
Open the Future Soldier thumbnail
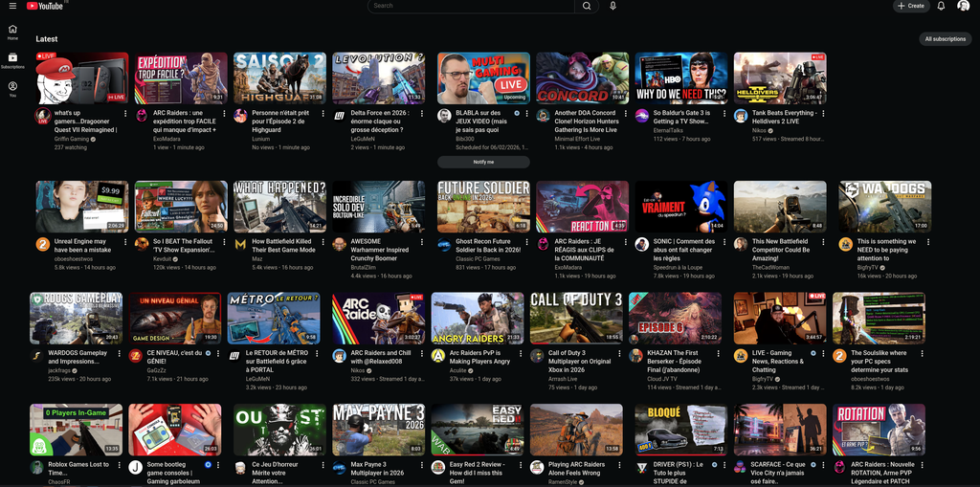click(483, 207)
